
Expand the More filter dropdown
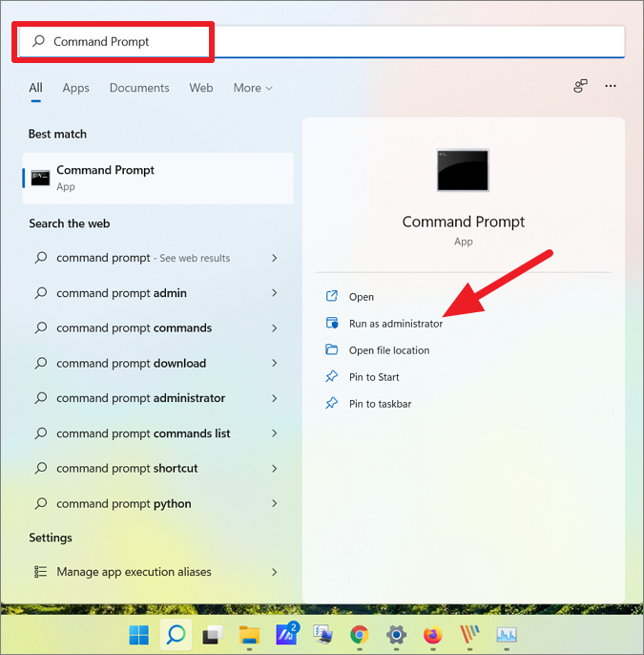click(x=253, y=88)
